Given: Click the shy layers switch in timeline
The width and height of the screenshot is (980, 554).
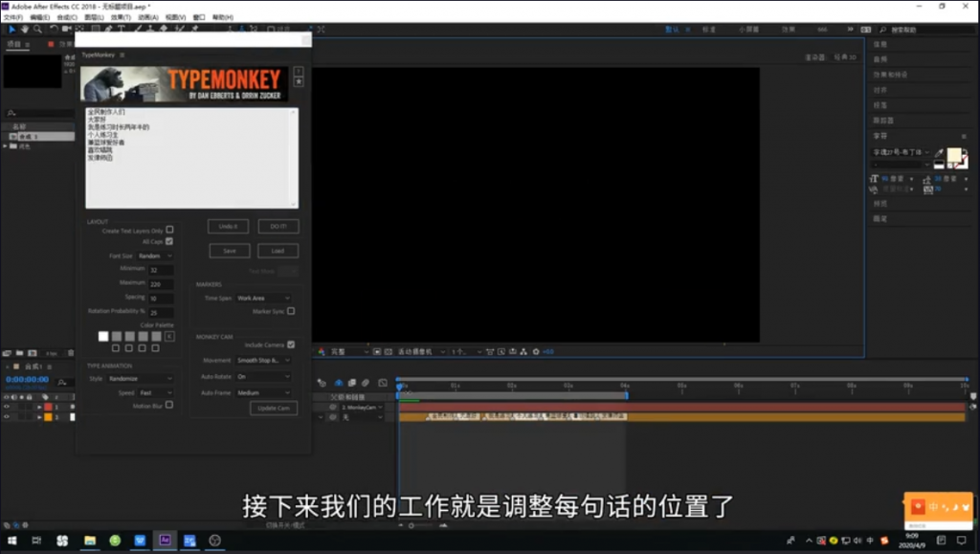Looking at the screenshot, I should [x=338, y=383].
